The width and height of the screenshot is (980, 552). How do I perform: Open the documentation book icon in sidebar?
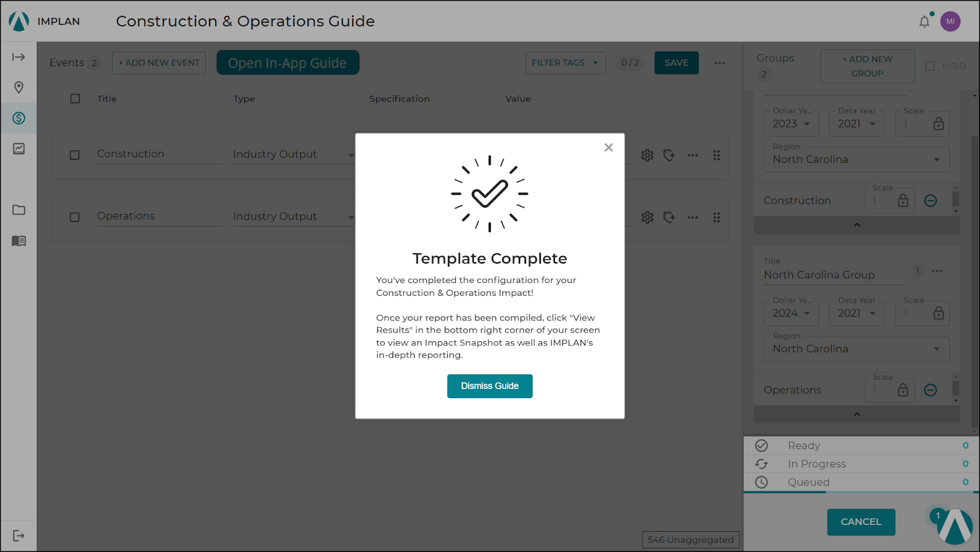(x=18, y=241)
